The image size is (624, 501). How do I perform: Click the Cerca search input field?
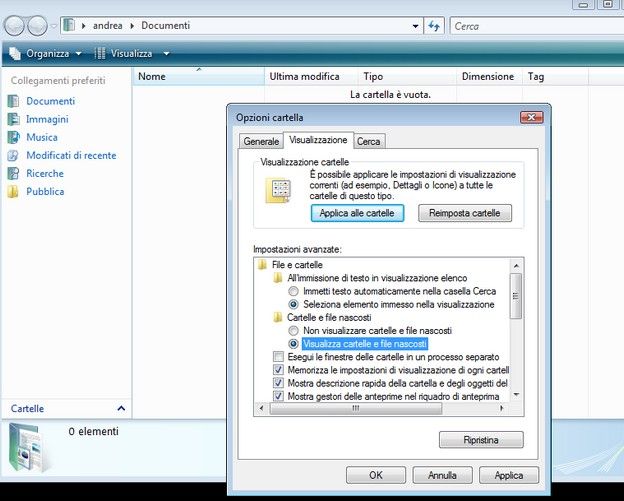(x=537, y=26)
